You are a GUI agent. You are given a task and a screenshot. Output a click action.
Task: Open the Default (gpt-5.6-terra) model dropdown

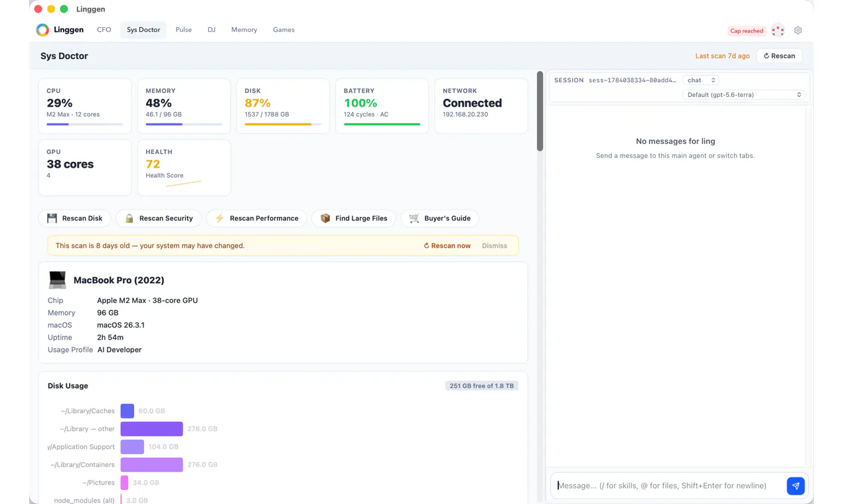(x=743, y=95)
